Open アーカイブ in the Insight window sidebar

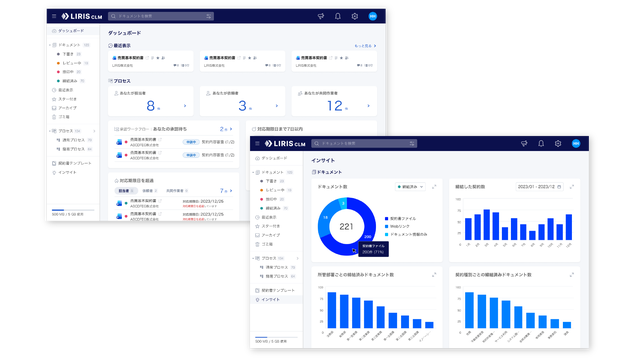[270, 235]
